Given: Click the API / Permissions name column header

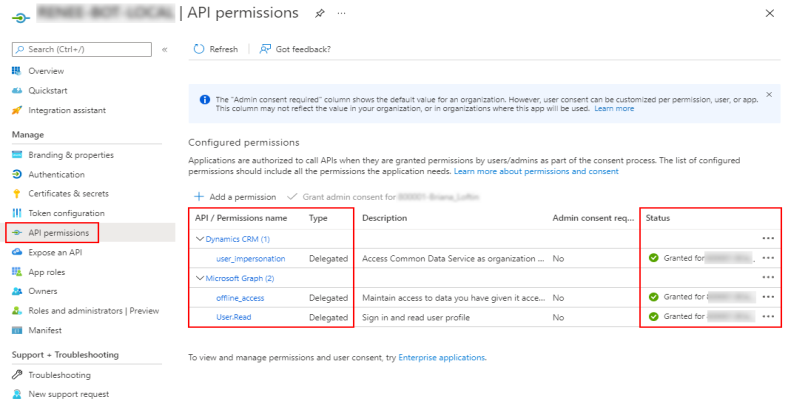Looking at the screenshot, I should tap(241, 218).
